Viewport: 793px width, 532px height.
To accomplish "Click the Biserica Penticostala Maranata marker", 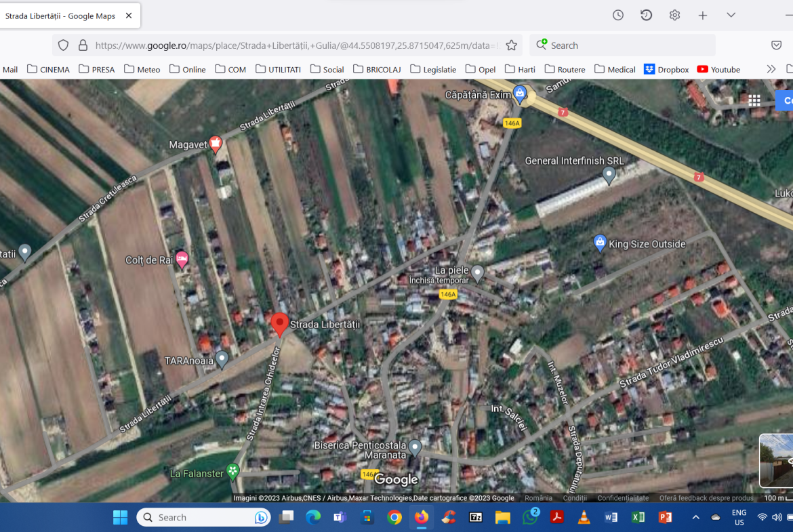I will click(x=415, y=447).
